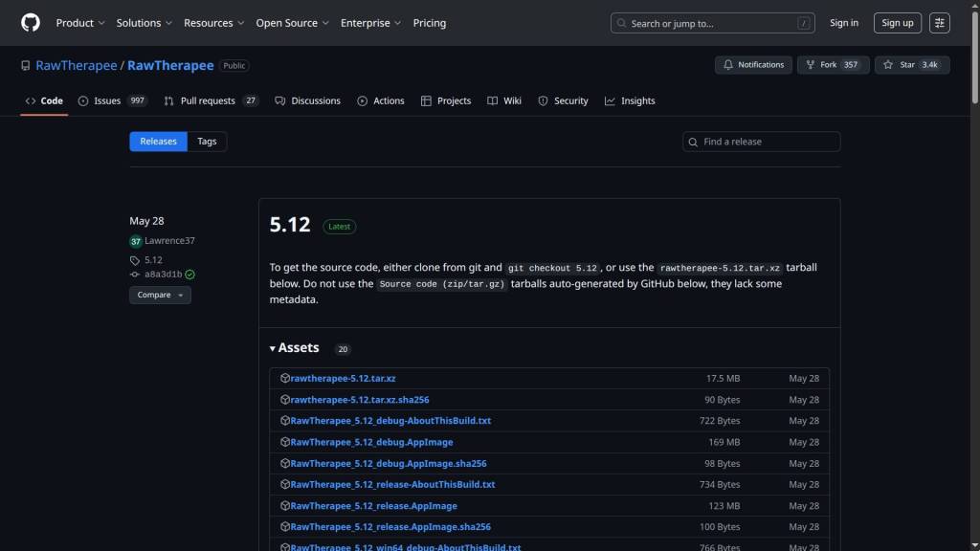This screenshot has width=980, height=551.
Task: Click package icon for release-AboutThisBuild.txt
Action: 285,484
